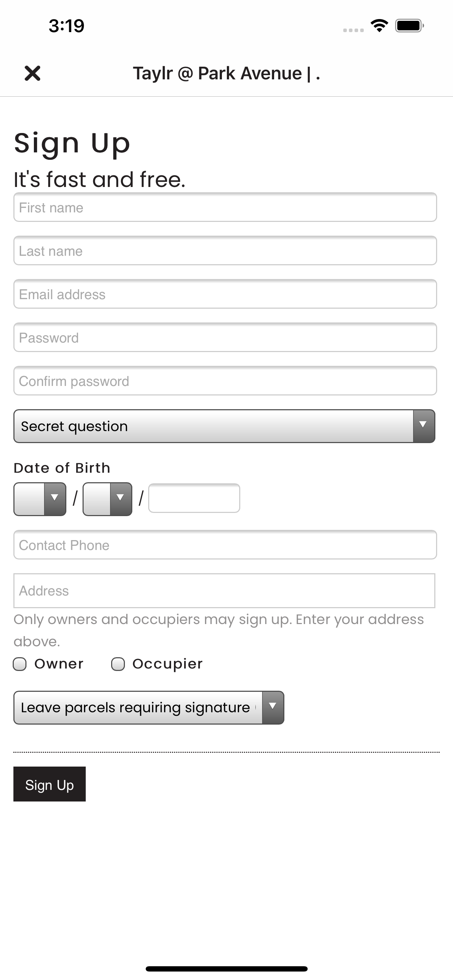Select the Secret question combo box
The height and width of the screenshot is (980, 453).
coord(224,426)
